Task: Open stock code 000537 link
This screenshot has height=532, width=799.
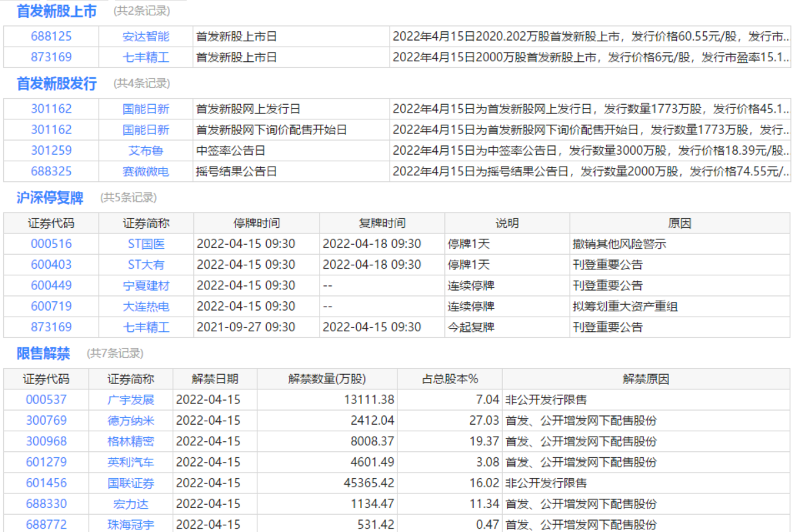Action: tap(46, 400)
